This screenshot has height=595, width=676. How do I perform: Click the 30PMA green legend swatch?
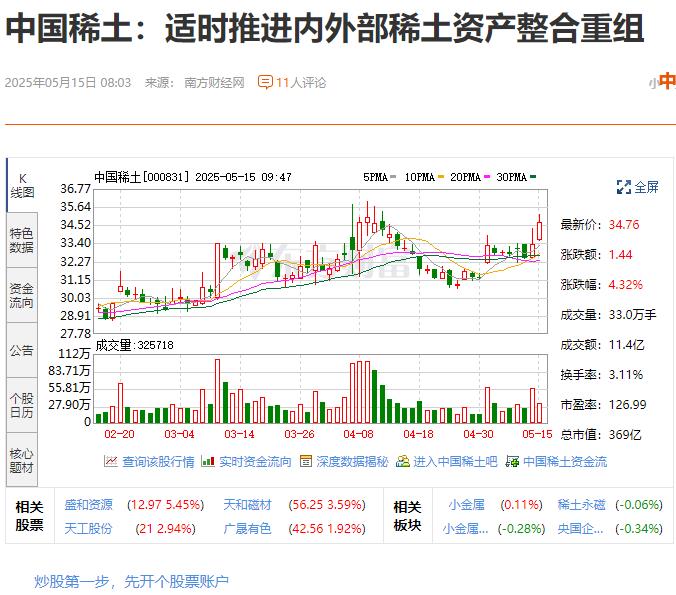[533, 177]
